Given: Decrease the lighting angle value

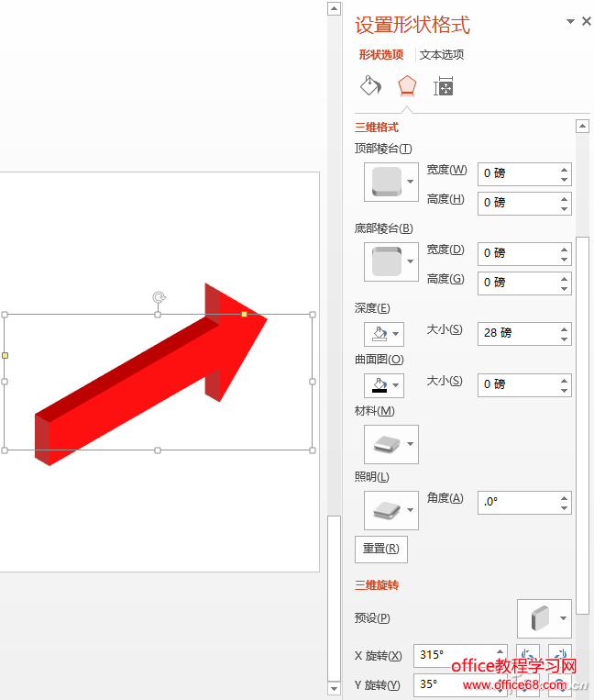Looking at the screenshot, I should (x=564, y=508).
